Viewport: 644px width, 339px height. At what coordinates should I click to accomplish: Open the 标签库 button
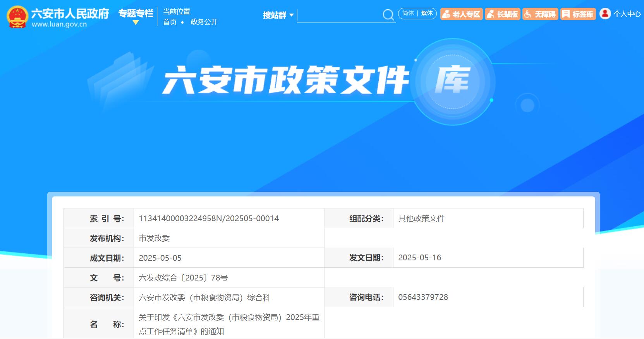[x=578, y=14]
